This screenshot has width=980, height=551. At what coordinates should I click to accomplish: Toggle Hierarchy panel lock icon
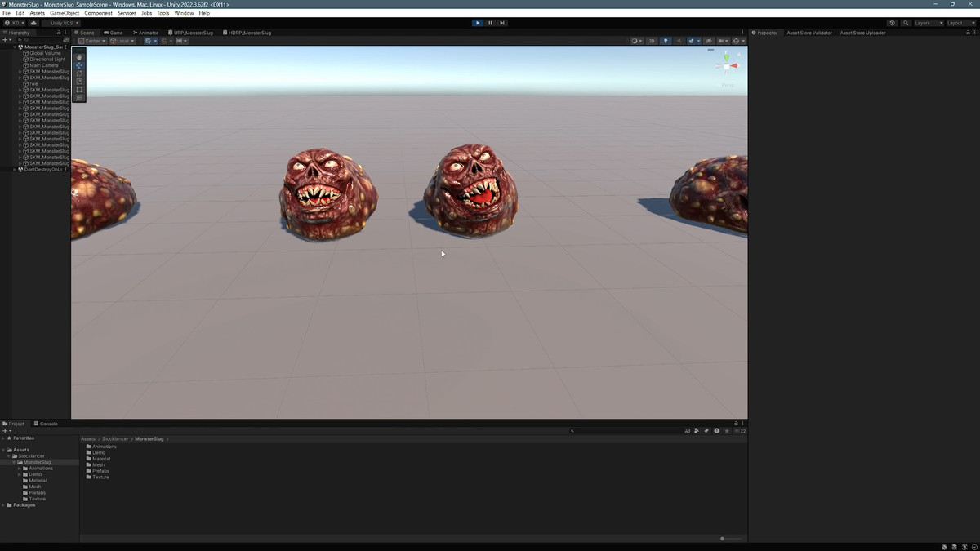tap(59, 33)
